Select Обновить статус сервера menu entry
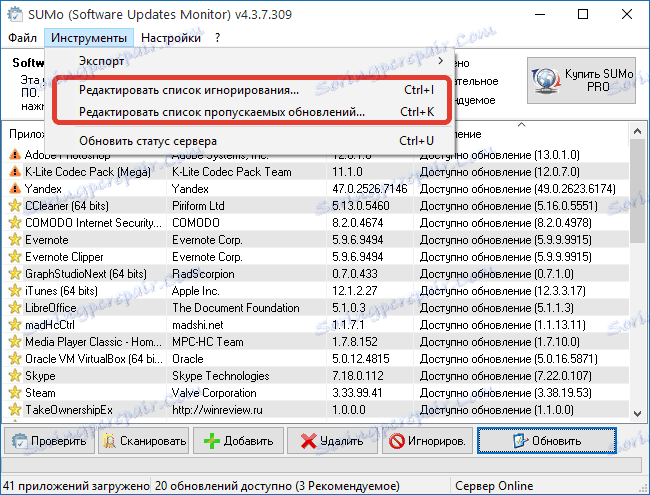 point(250,141)
